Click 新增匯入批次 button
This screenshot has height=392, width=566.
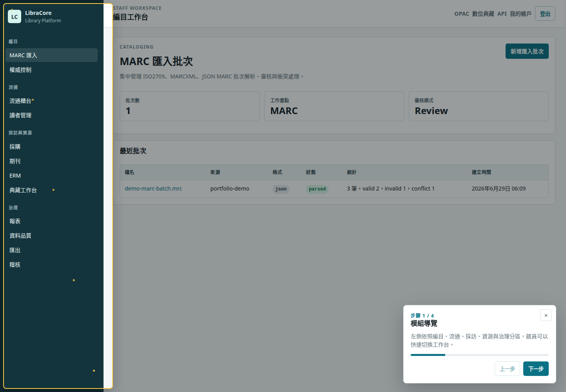coord(527,51)
